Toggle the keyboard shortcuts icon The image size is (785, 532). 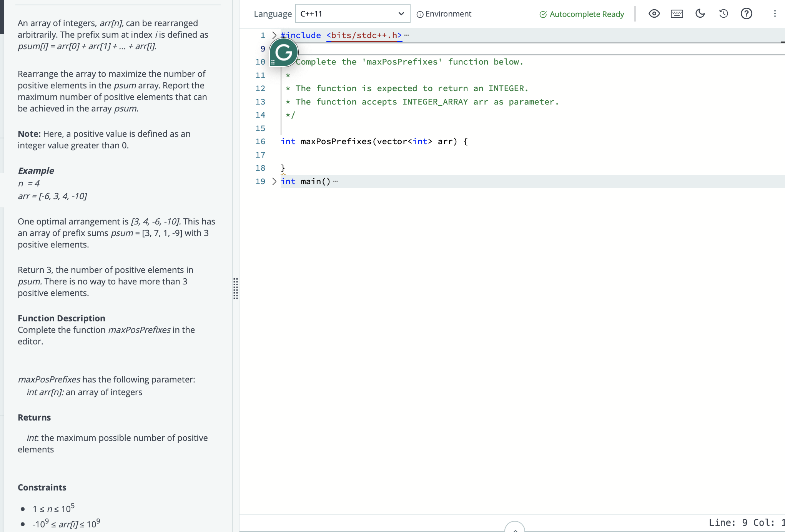[677, 13]
